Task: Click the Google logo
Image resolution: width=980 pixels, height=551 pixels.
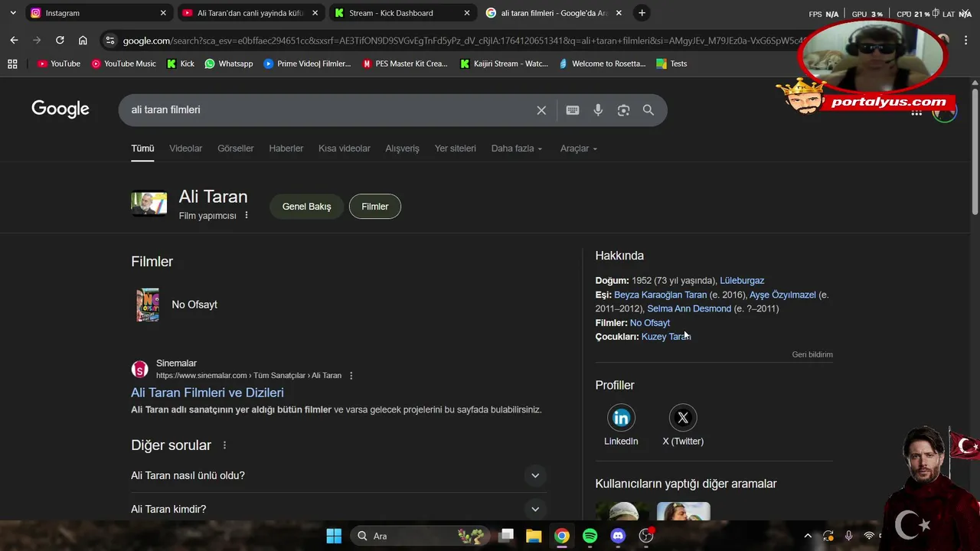Action: [60, 109]
